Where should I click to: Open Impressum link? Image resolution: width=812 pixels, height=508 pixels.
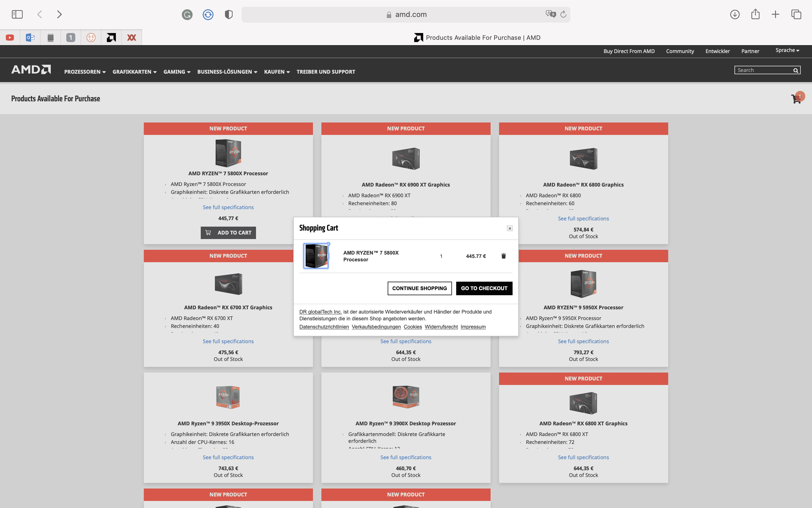point(473,327)
